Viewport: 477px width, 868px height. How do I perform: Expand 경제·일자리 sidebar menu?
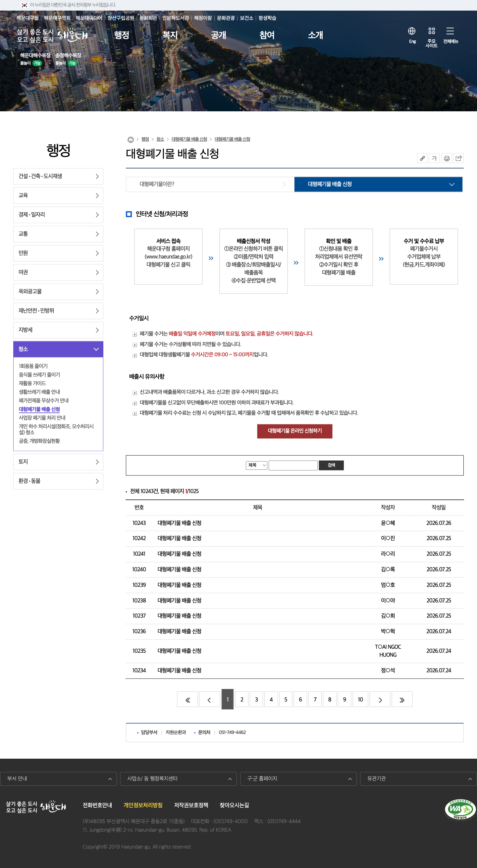(x=58, y=215)
